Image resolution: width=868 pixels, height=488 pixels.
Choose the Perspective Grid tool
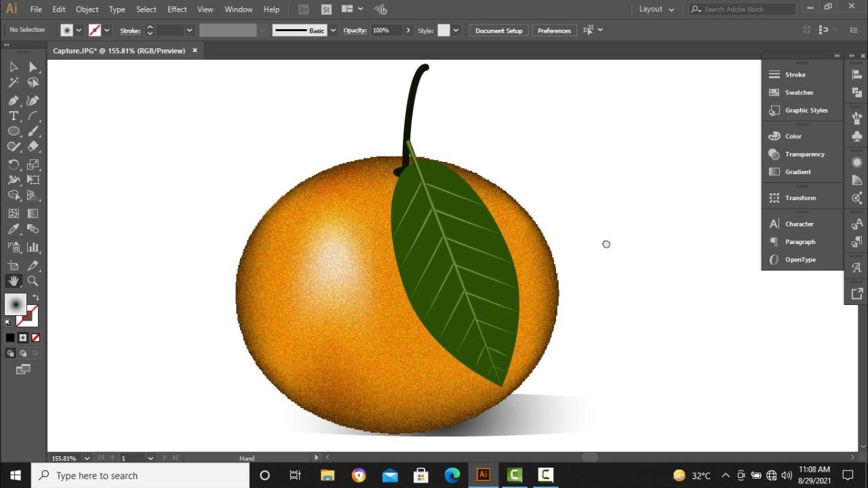pos(33,196)
